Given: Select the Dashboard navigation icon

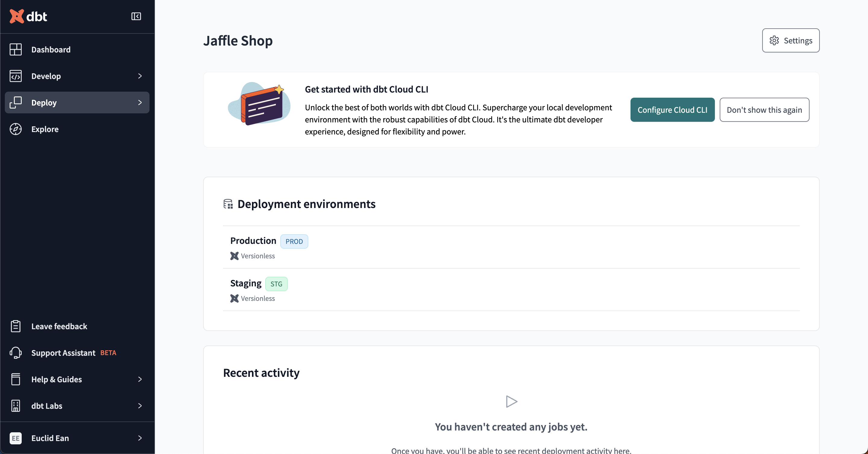Looking at the screenshot, I should (x=15, y=49).
